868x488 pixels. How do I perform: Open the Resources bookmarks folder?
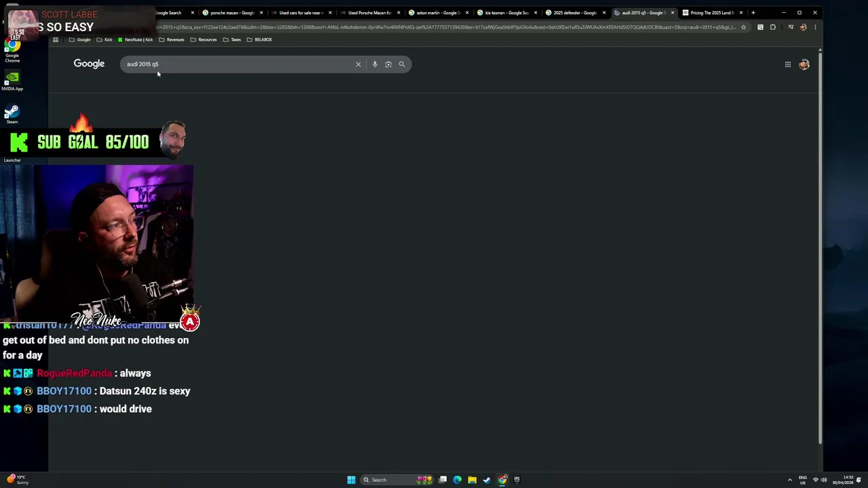(203, 39)
